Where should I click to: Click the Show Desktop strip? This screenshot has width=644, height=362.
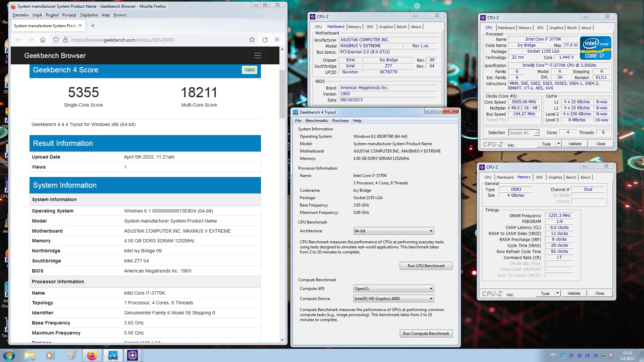point(641,355)
